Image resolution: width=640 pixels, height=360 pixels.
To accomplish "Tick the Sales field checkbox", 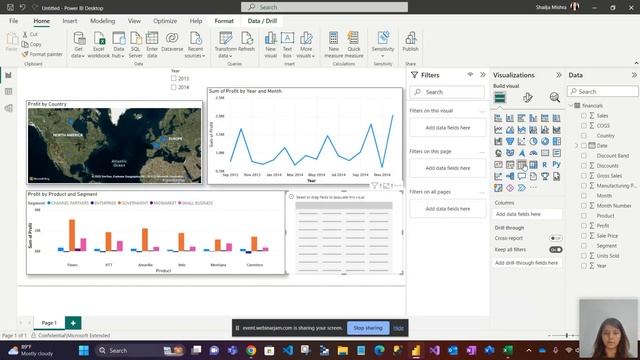I will click(x=584, y=116).
